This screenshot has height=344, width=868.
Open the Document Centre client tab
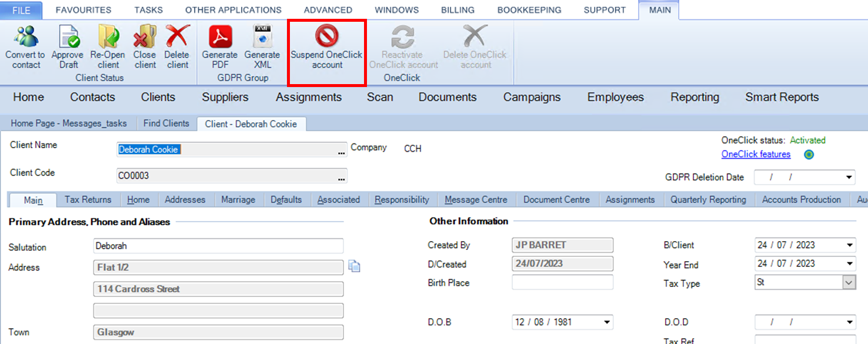tap(556, 200)
